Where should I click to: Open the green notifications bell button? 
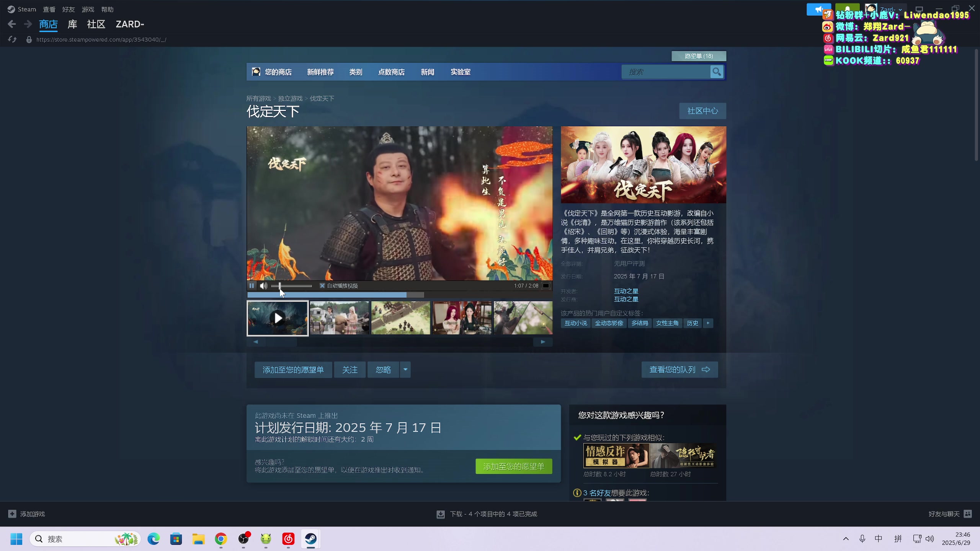[x=847, y=9]
